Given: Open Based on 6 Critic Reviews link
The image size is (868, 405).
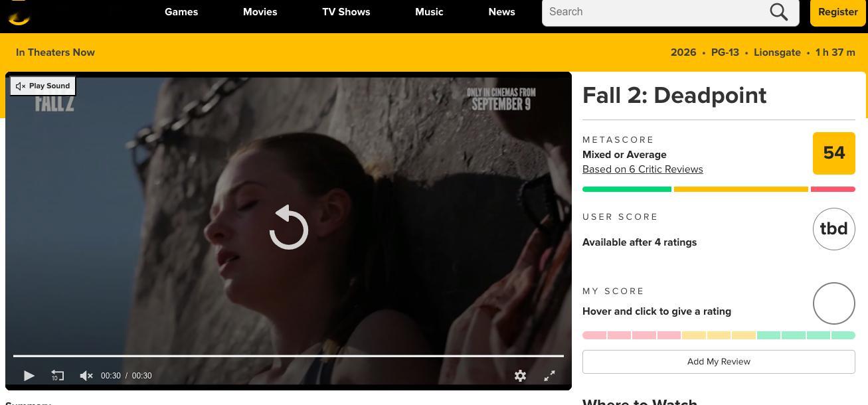Looking at the screenshot, I should [x=643, y=169].
